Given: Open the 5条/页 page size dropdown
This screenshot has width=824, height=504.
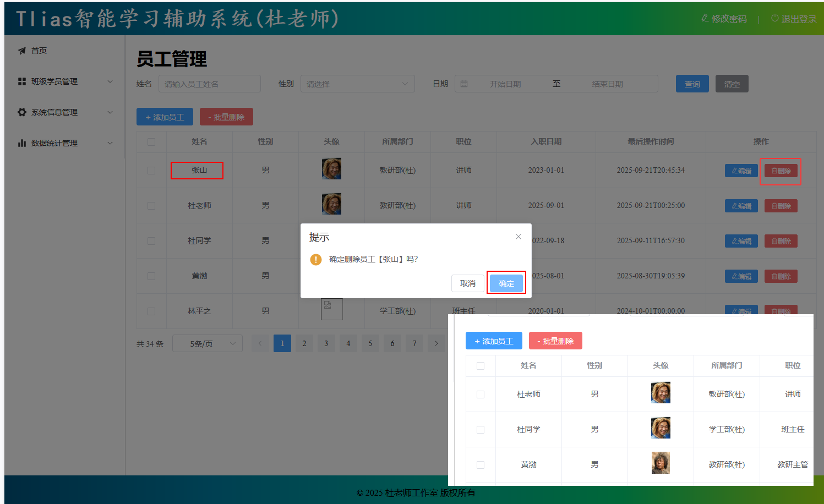Looking at the screenshot, I should coord(208,344).
